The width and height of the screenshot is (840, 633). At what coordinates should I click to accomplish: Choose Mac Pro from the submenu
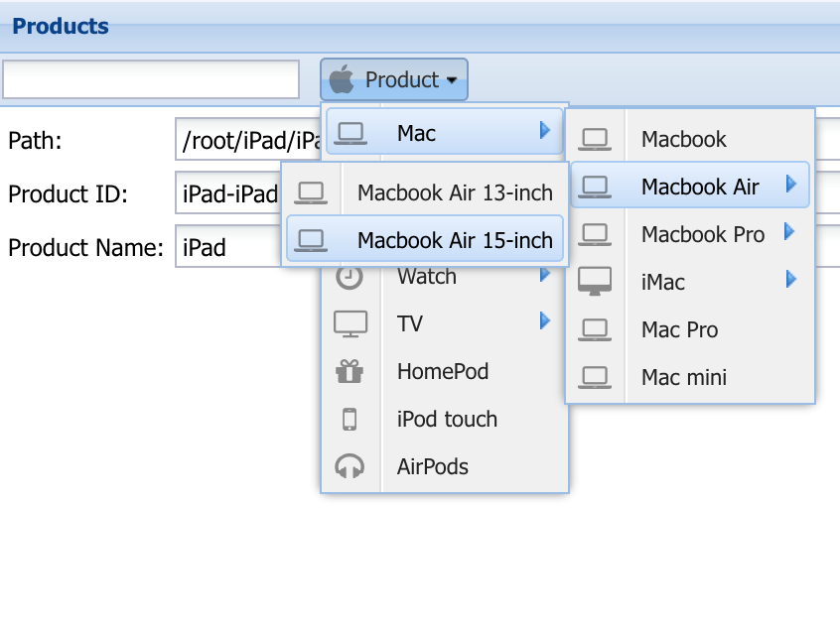[690, 329]
